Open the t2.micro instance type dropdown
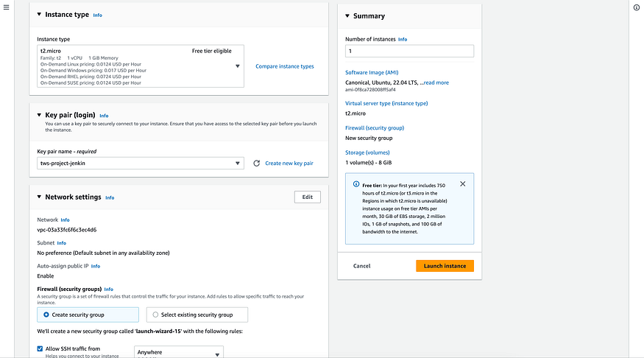 pos(140,66)
